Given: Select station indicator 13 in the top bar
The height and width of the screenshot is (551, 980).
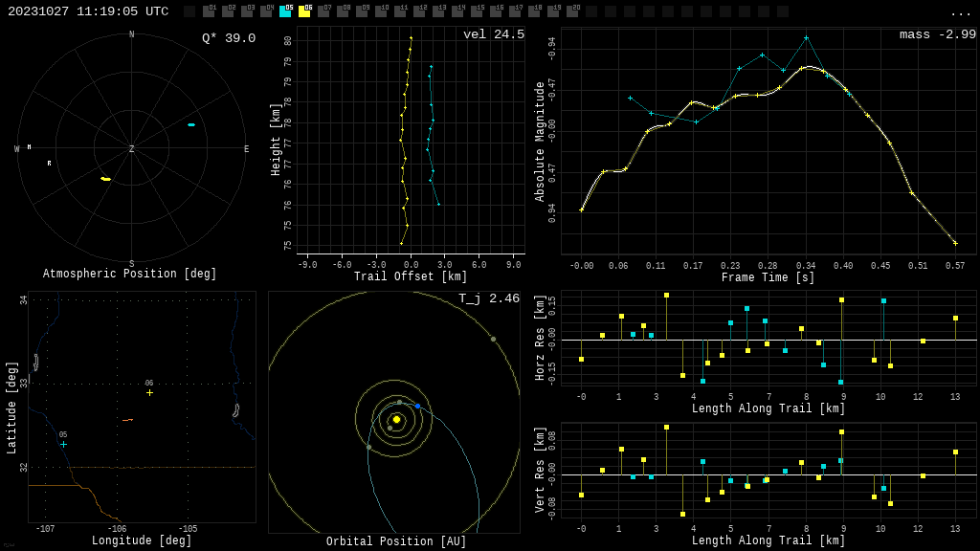Looking at the screenshot, I should coord(438,11).
